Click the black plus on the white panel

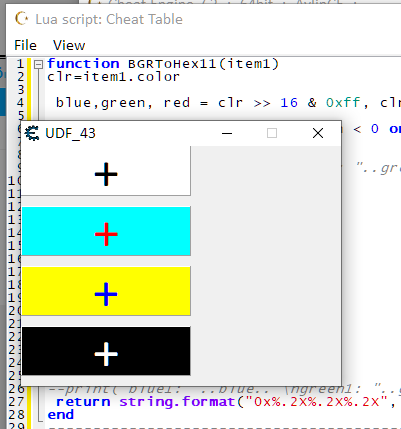pyautogui.click(x=106, y=174)
